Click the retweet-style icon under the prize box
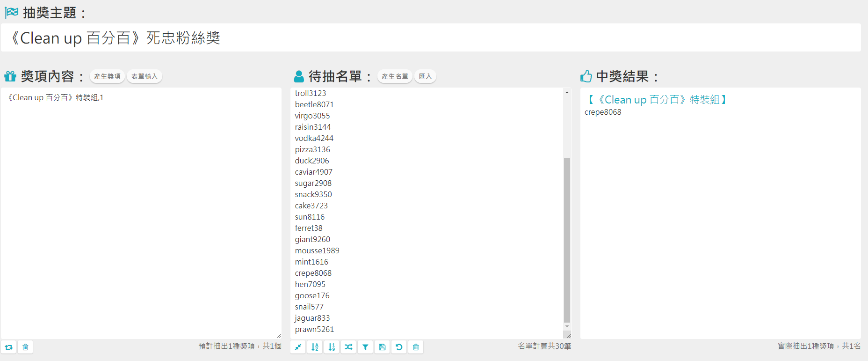This screenshot has width=868, height=361. click(x=9, y=347)
